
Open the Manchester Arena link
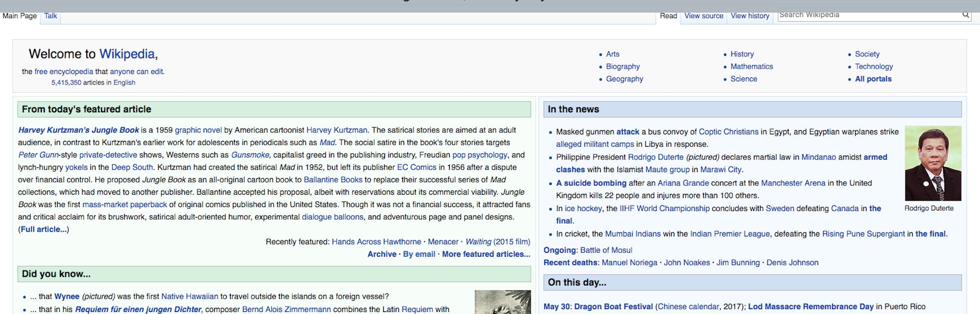coord(793,183)
